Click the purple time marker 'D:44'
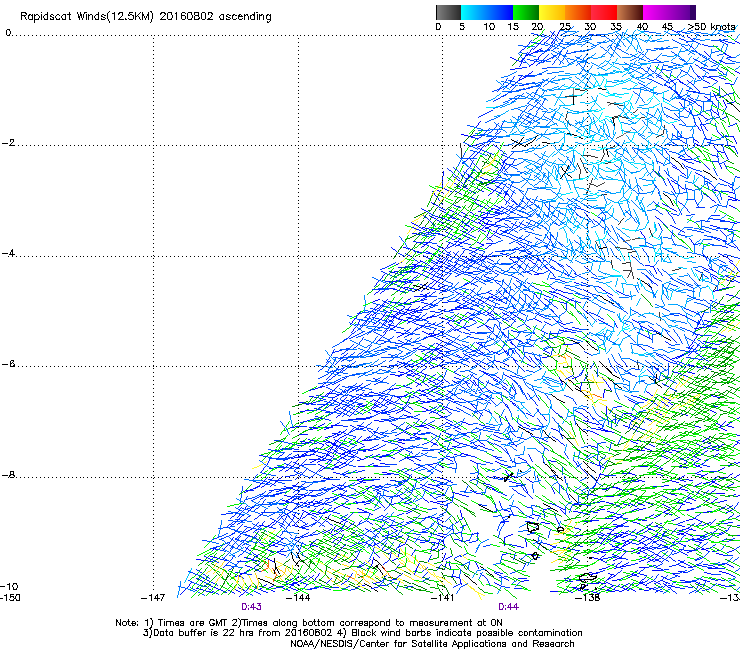The width and height of the screenshot is (740, 650). (x=508, y=607)
